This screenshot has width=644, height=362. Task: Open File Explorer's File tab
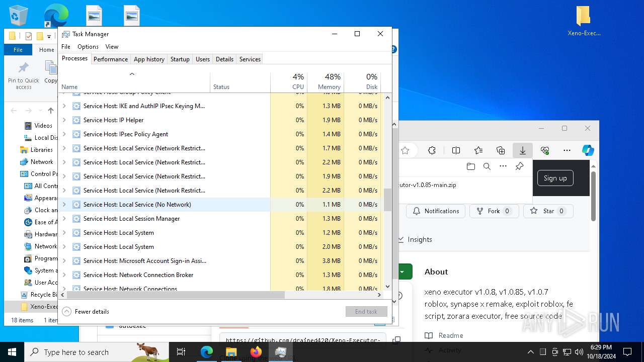pyautogui.click(x=18, y=50)
